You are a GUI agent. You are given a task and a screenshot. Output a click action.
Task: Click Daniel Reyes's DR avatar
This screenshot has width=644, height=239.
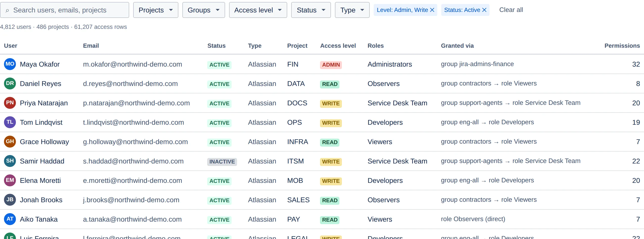pos(10,83)
